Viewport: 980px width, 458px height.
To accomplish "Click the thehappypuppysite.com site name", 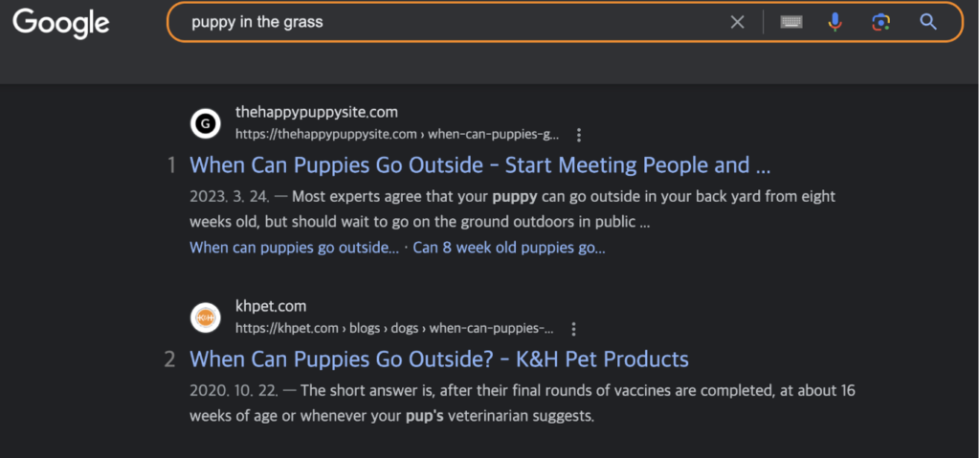I will 317,112.
